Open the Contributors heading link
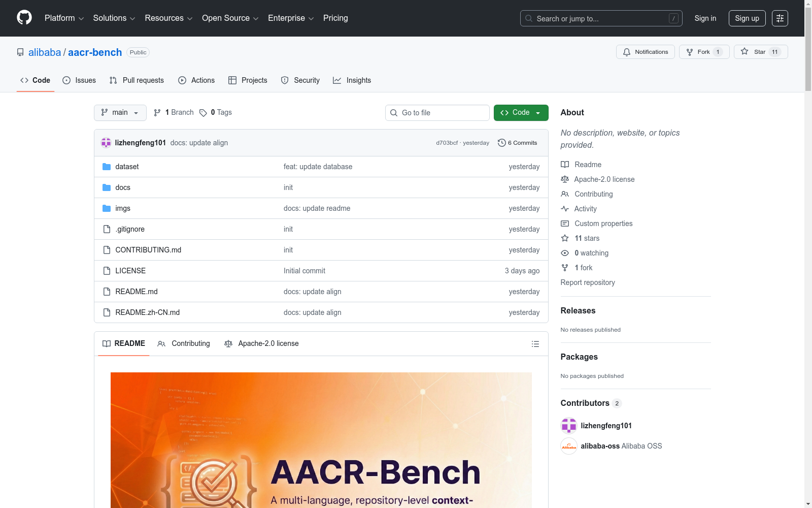The image size is (812, 508). [x=591, y=403]
